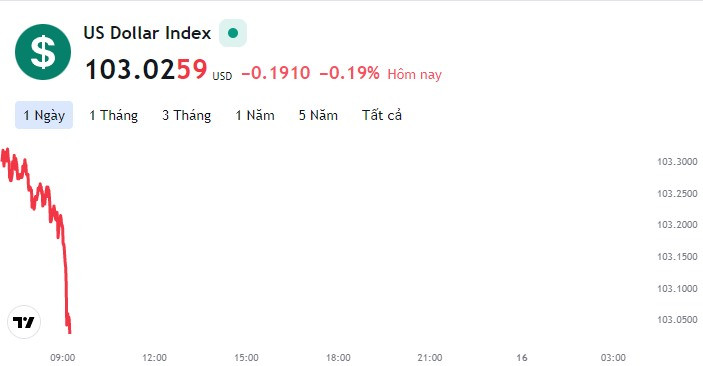Click the green dollar sign logo
The width and height of the screenshot is (703, 366).
coord(43,52)
